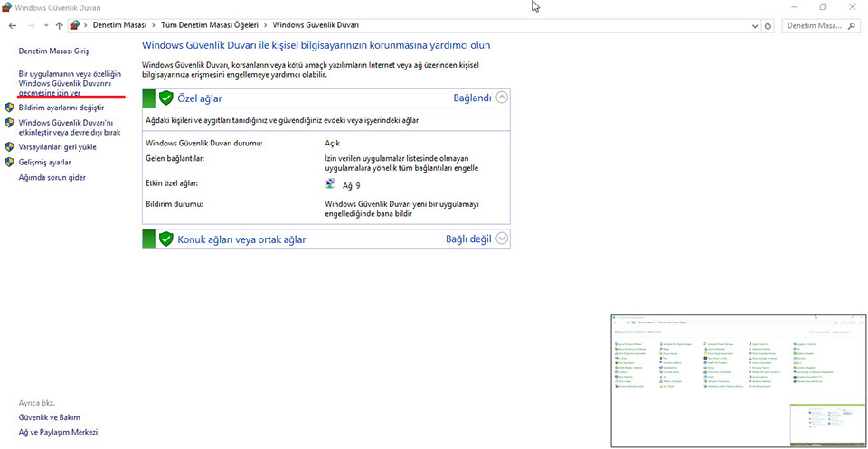Click the 'Etkin özel ağlar:' label

click(x=172, y=182)
